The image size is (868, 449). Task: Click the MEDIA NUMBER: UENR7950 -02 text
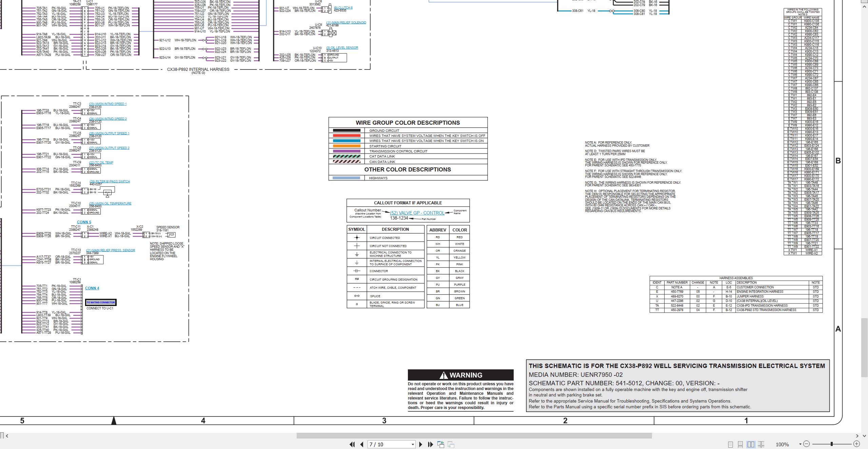coord(576,374)
